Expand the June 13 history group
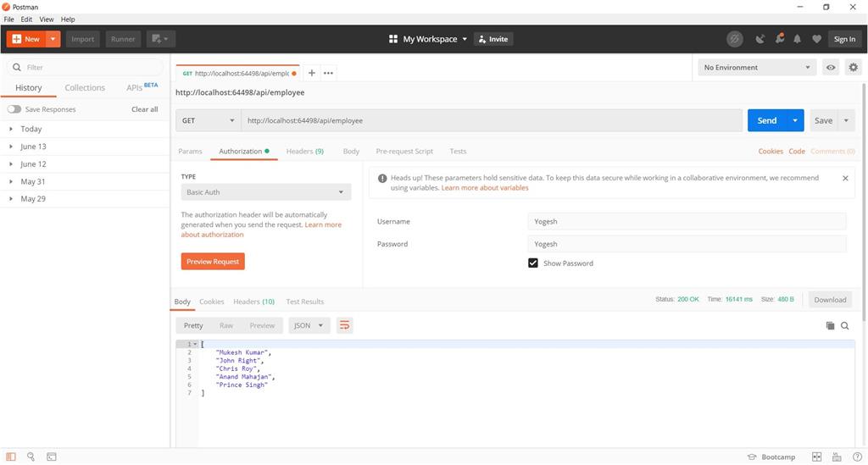Image resolution: width=868 pixels, height=465 pixels. point(86,147)
